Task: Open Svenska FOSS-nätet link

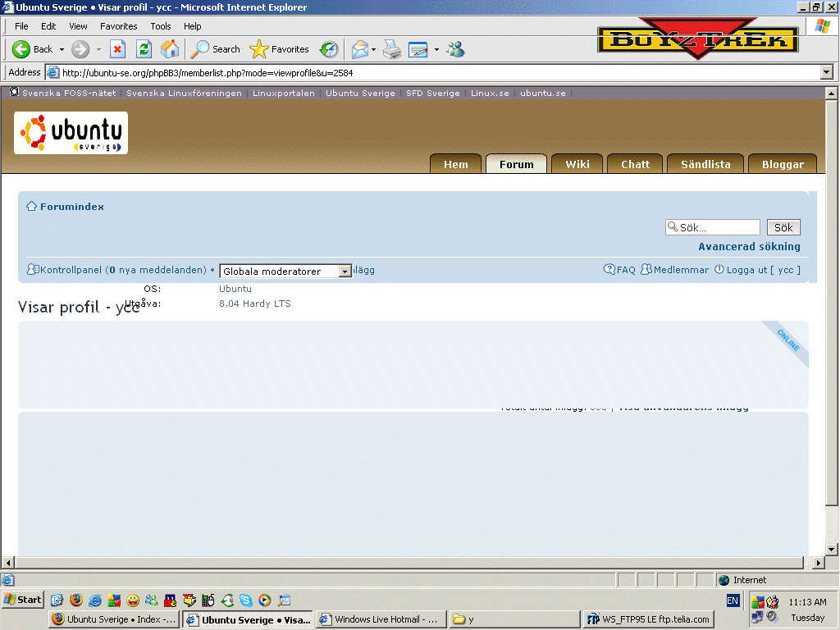Action: (69, 93)
